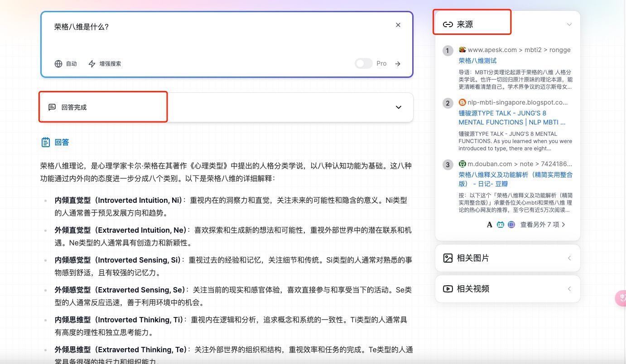Click the teal Bilibili-style source favicon

pos(500,225)
